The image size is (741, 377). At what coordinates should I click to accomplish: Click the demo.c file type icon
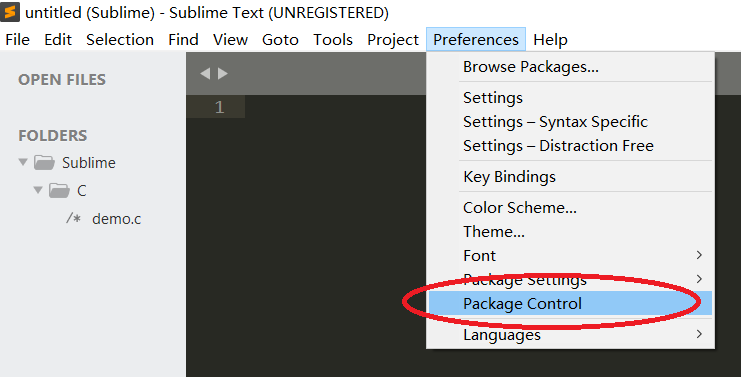point(73,218)
